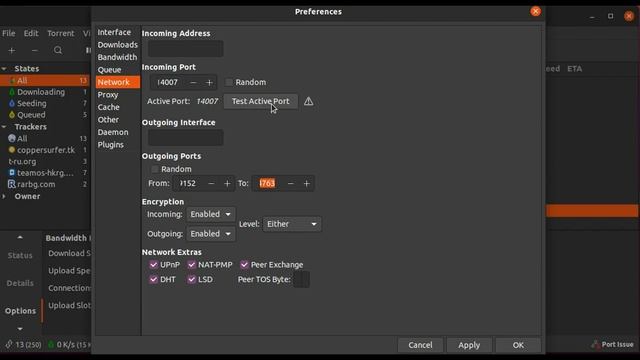Decrease outgoing From port value
This screenshot has width=640, height=360.
click(x=211, y=184)
